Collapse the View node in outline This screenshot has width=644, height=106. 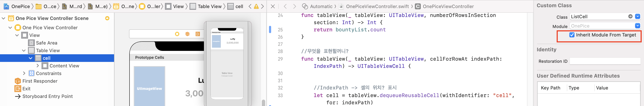coord(17,35)
